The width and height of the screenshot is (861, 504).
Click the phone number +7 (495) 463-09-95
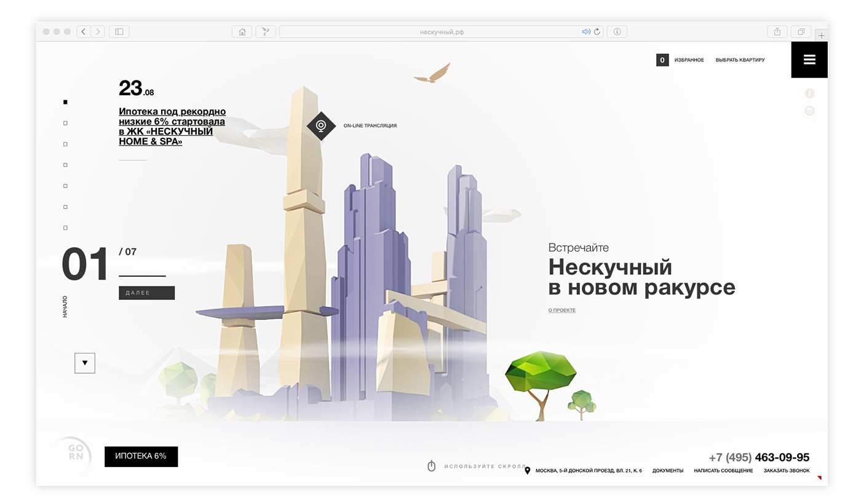[x=759, y=457]
